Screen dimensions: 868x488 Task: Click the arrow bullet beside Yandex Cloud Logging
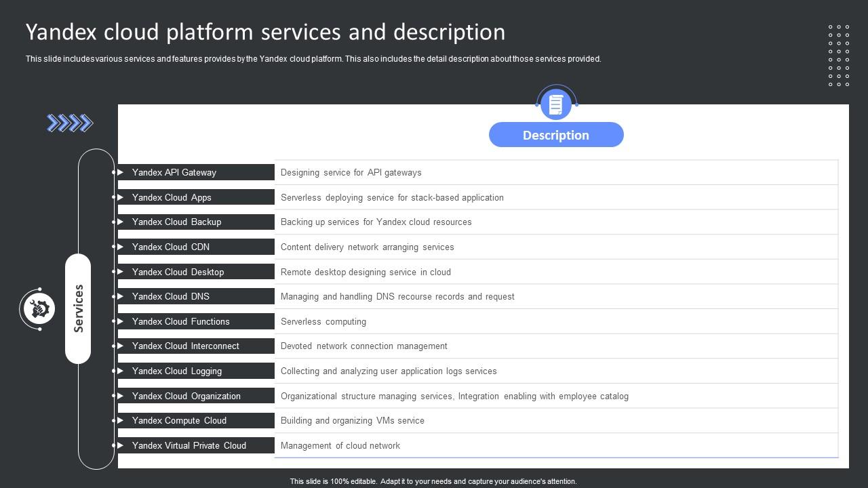coord(121,371)
